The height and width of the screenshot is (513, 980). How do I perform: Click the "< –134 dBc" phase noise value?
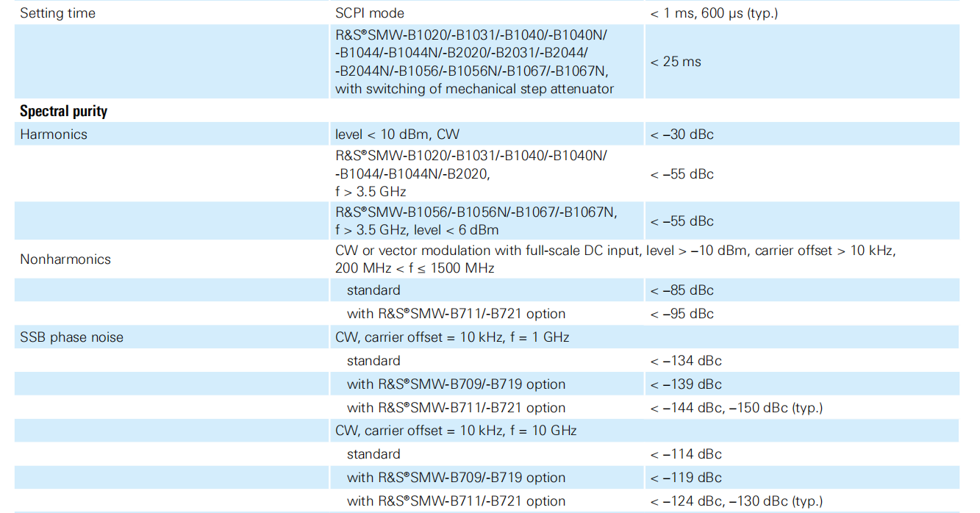click(x=685, y=361)
